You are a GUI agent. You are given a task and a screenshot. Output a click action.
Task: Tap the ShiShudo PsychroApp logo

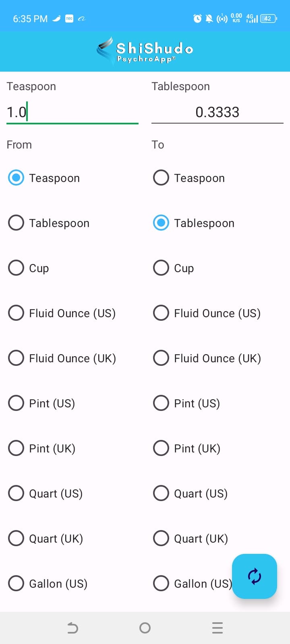tap(145, 52)
